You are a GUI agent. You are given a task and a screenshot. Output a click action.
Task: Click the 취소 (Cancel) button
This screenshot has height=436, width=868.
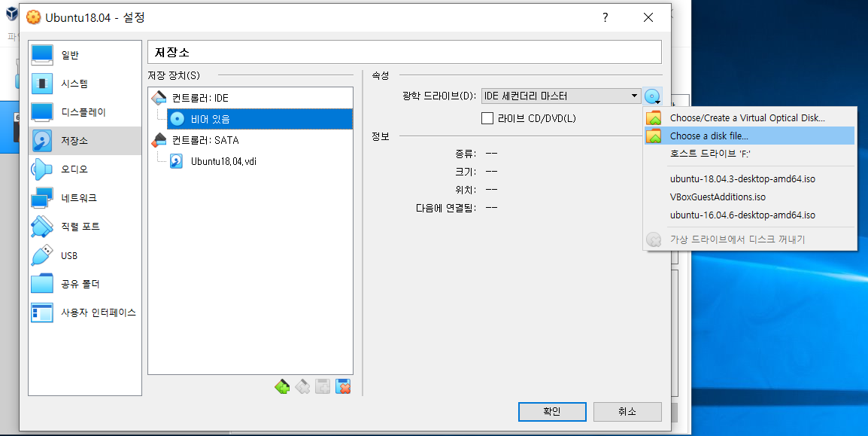coord(627,412)
